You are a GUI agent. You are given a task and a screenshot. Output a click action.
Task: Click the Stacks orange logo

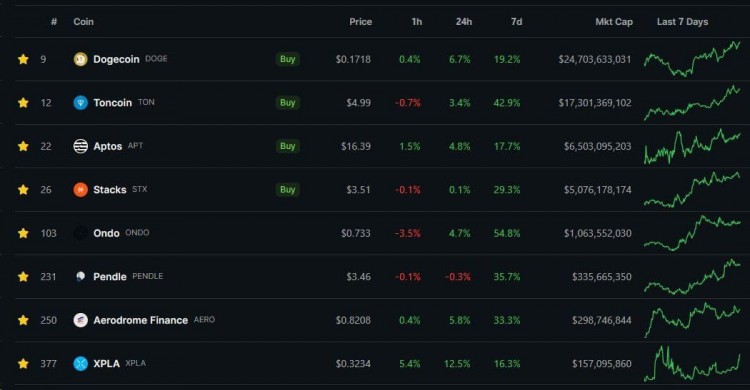click(x=80, y=189)
